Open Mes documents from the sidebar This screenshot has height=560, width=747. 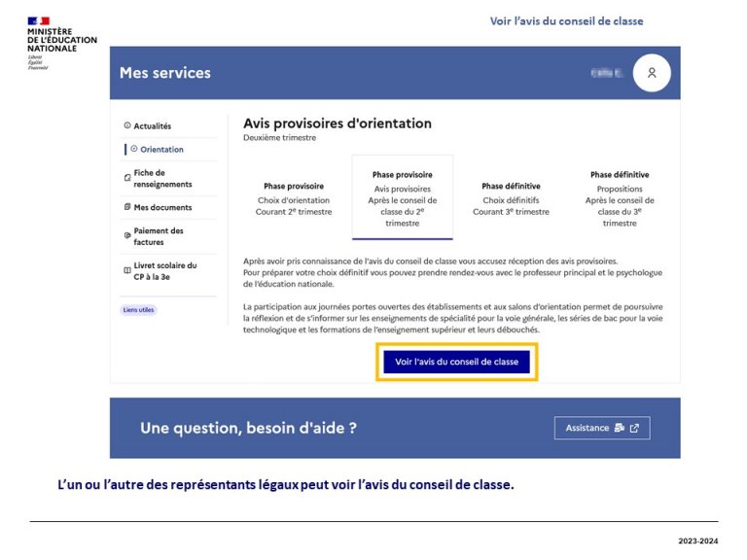(x=162, y=208)
